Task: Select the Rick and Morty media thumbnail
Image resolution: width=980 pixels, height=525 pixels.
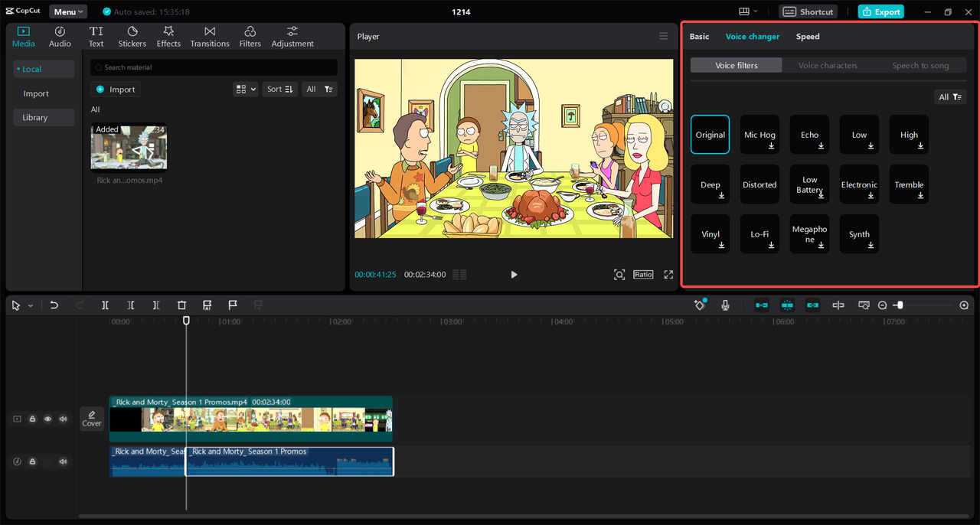Action: click(129, 147)
